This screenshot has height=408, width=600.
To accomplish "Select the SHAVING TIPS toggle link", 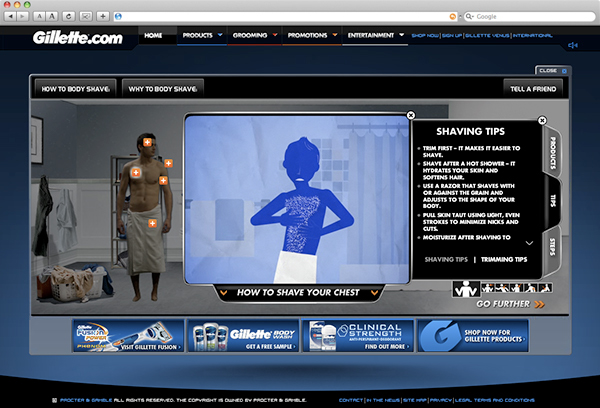I will click(446, 259).
